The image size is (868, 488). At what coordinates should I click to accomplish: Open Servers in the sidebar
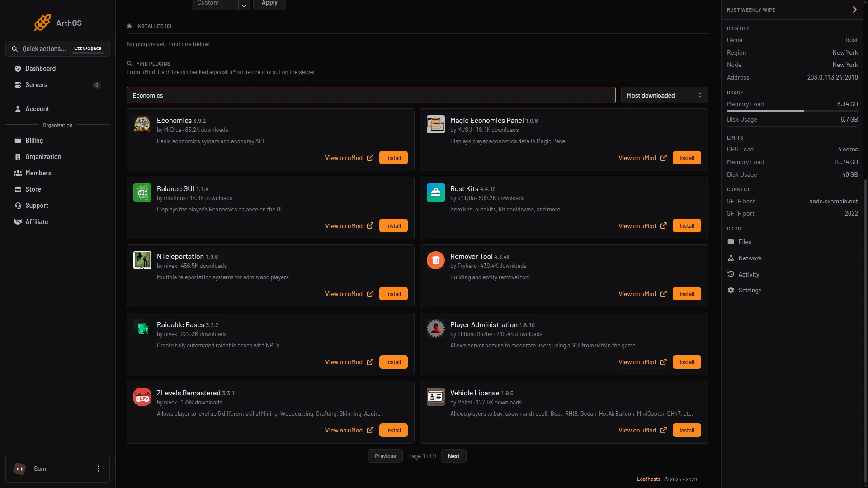click(x=57, y=85)
